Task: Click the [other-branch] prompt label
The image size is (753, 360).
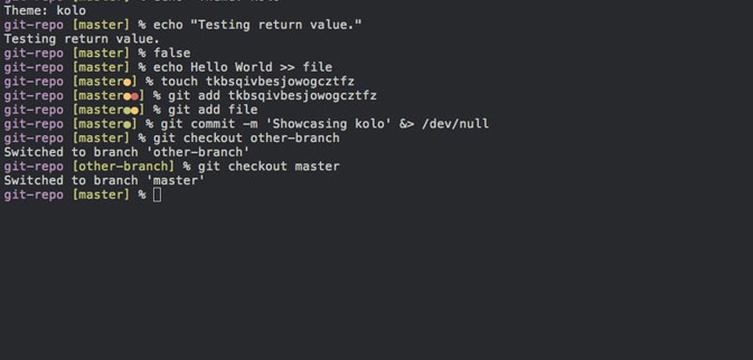Action: [123, 167]
